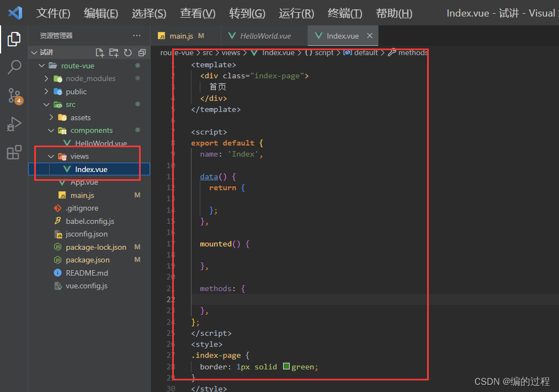The image size is (559, 392).
Task: Click the green color swatch in CSS
Action: point(286,366)
